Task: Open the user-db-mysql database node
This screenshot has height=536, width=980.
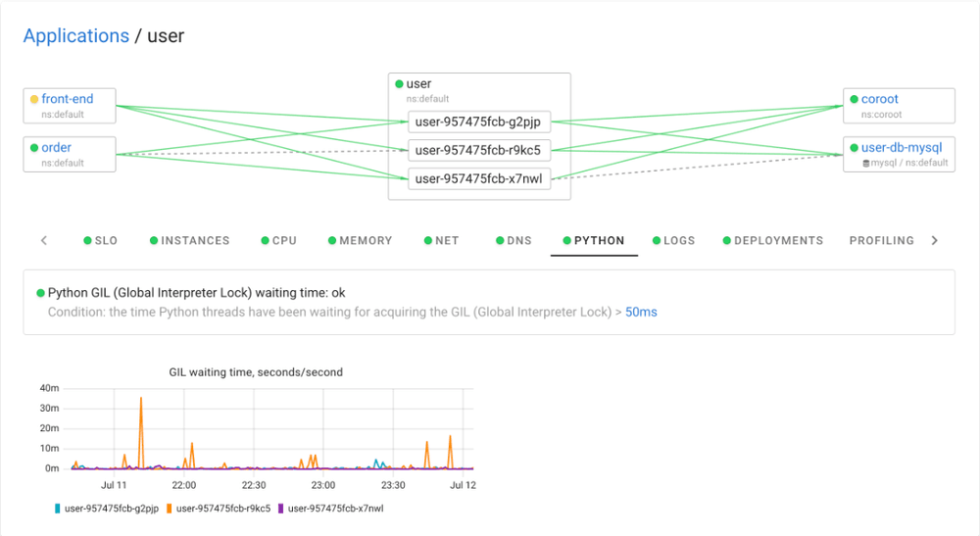Action: coord(901,148)
